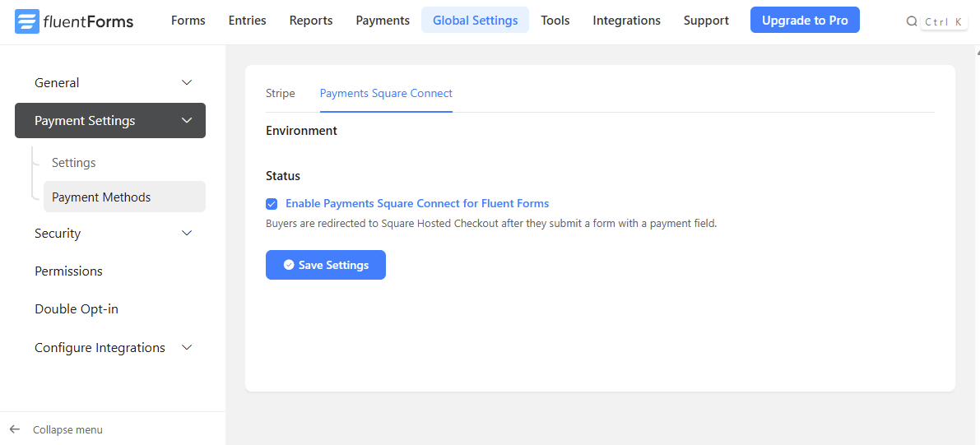
Task: Open Payments in top navigation
Action: (x=383, y=21)
